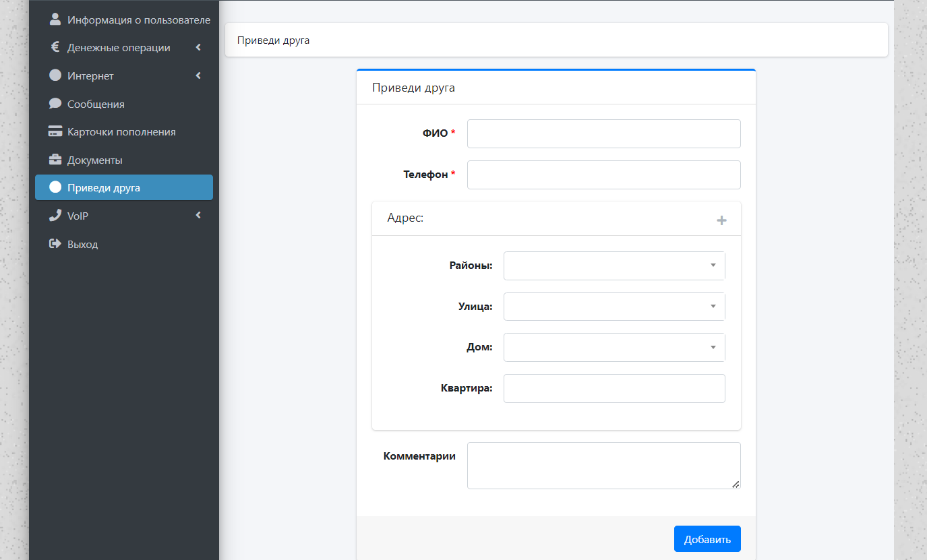Click the speech bubble icon for Сообщения

pos(55,104)
